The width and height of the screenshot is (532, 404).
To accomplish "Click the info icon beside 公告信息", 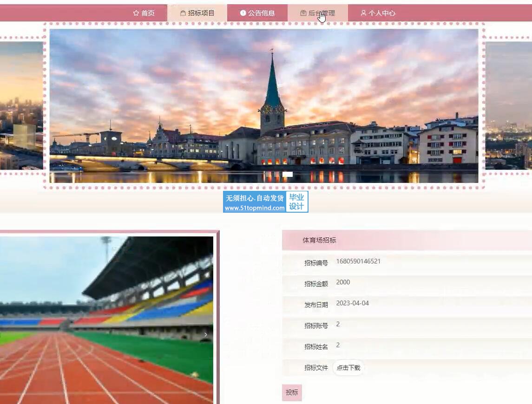I will tap(243, 13).
